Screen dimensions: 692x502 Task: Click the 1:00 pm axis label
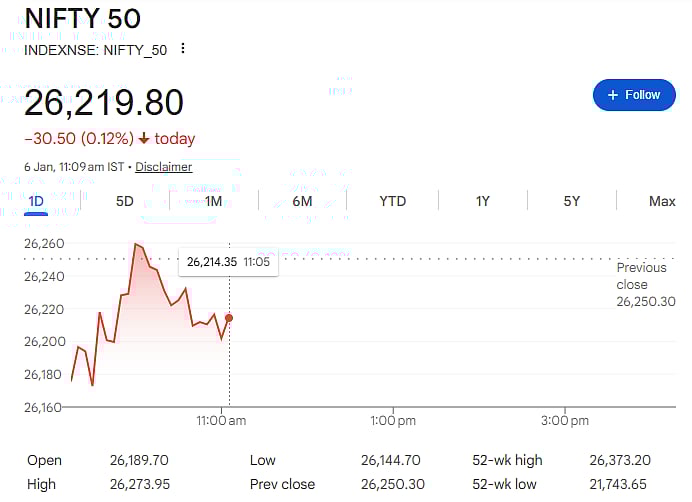click(393, 421)
